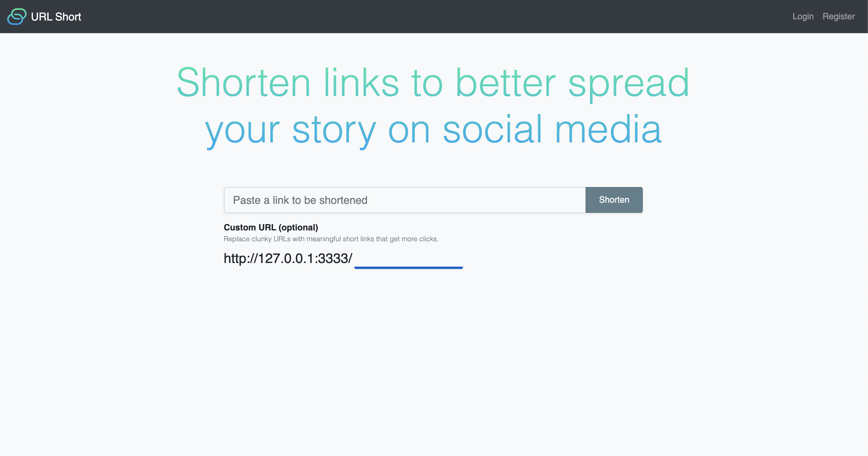Click the word social in the headline
The height and width of the screenshot is (456, 868).
(x=492, y=130)
